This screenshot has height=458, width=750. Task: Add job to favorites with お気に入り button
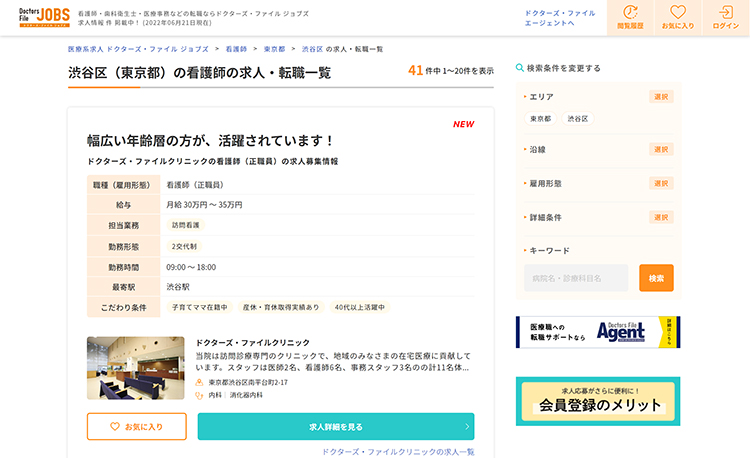(137, 426)
